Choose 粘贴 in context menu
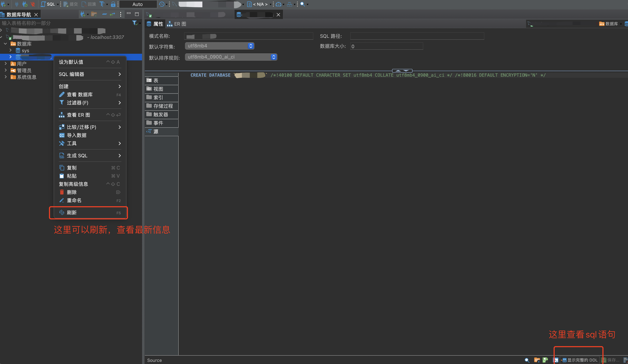The image size is (628, 364). (x=90, y=176)
